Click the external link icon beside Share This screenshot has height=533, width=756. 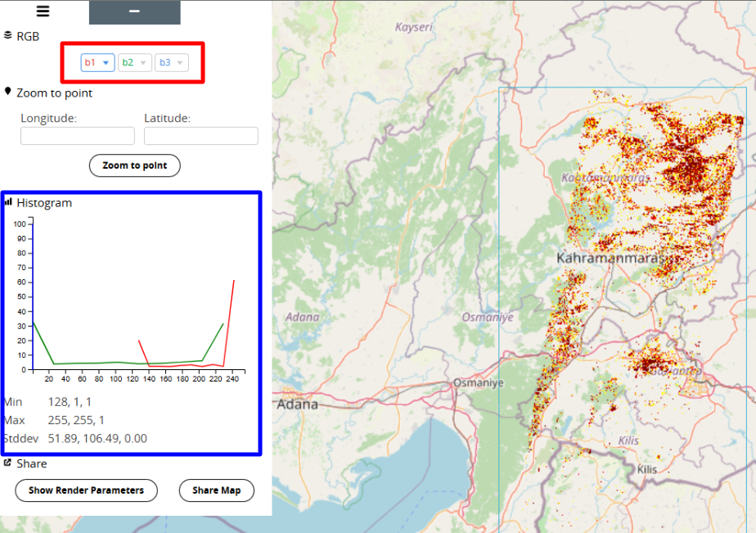point(8,463)
